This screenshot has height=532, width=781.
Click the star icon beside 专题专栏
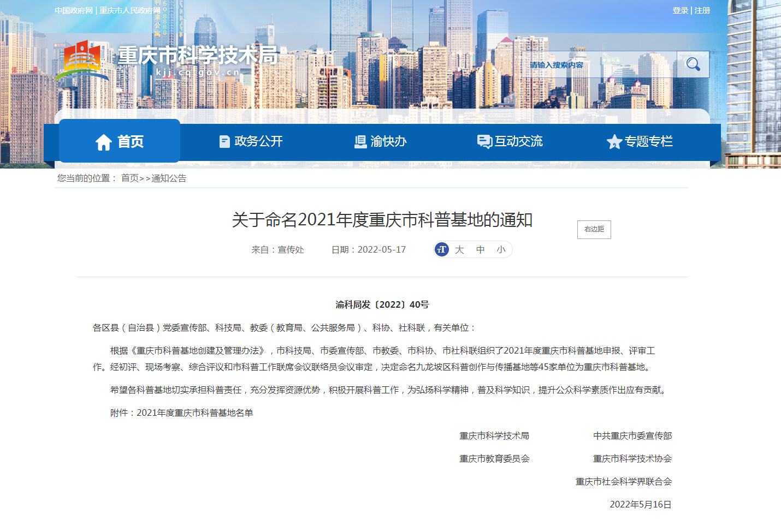coord(614,142)
